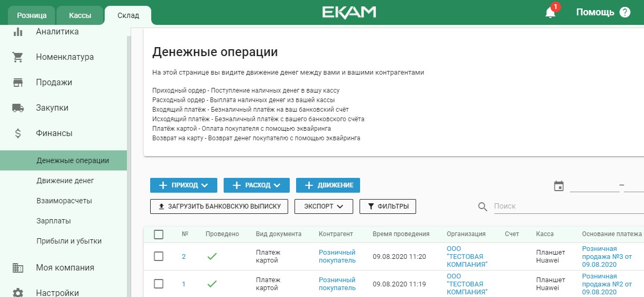Check the box for row number 2
The height and width of the screenshot is (297, 644).
(159, 256)
